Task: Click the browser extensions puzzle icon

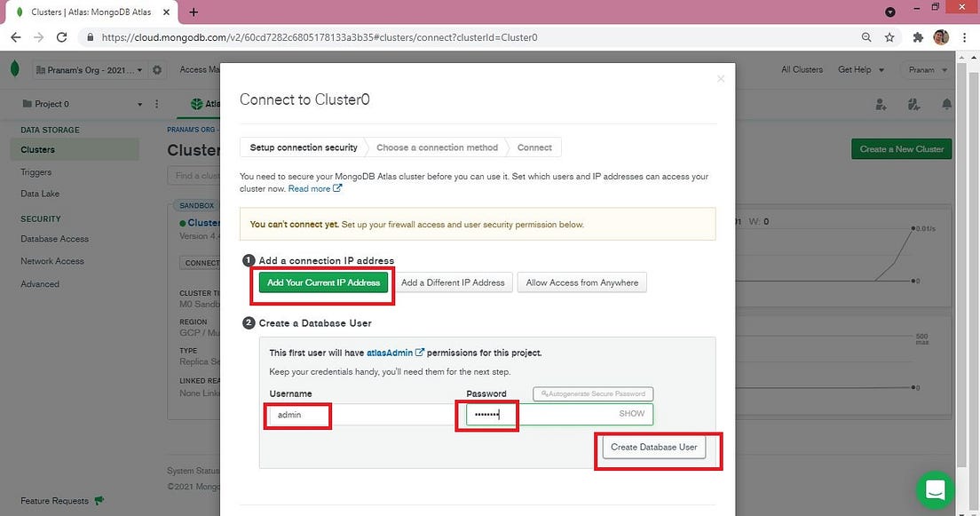Action: pyautogui.click(x=918, y=37)
